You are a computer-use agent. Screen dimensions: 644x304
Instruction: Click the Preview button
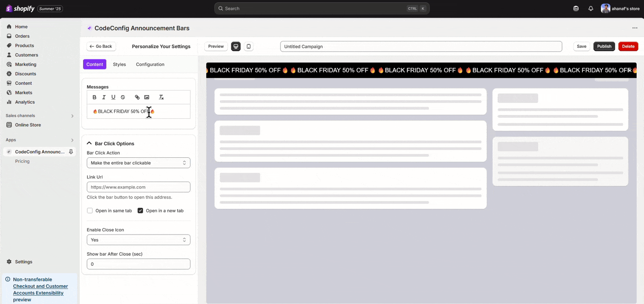[216, 46]
